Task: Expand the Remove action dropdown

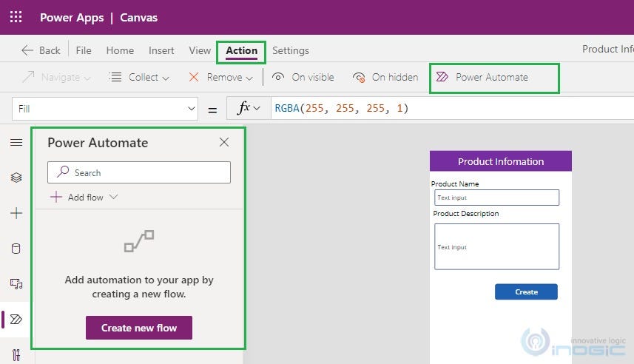Action: (x=220, y=77)
